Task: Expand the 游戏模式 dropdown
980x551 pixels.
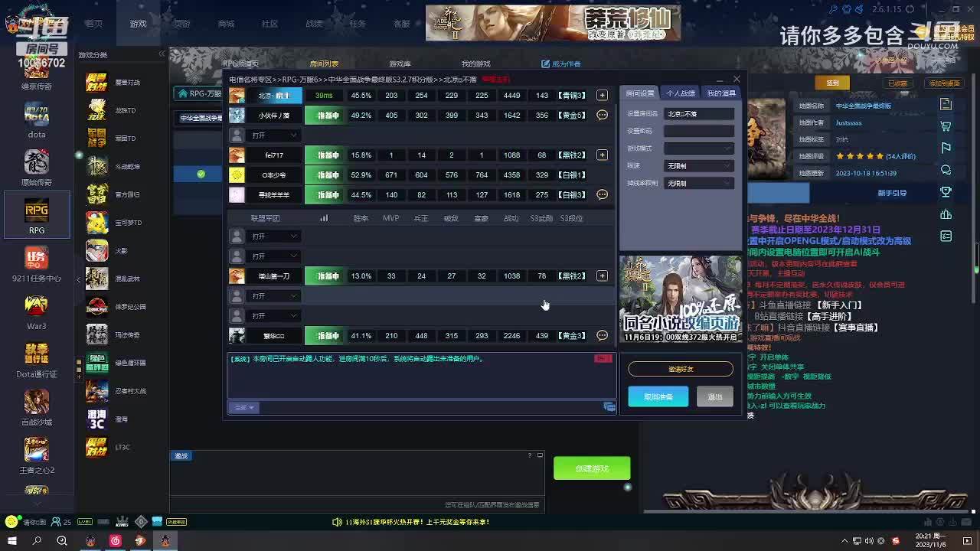Action: (x=699, y=148)
